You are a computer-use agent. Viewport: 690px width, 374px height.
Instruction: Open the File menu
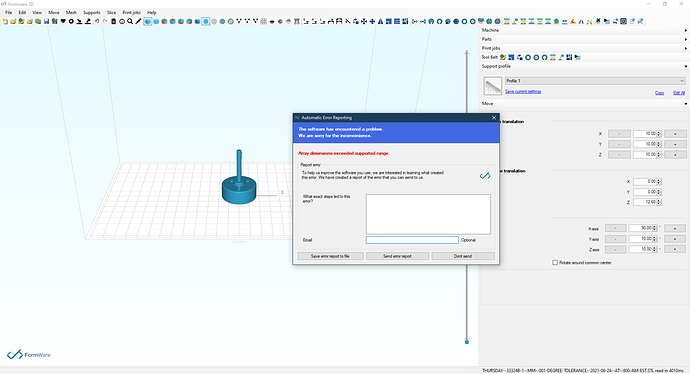point(8,13)
